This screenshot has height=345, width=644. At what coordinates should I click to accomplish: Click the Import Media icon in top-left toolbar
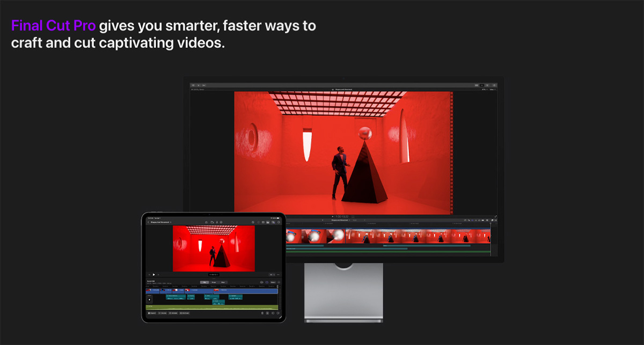pos(193,85)
